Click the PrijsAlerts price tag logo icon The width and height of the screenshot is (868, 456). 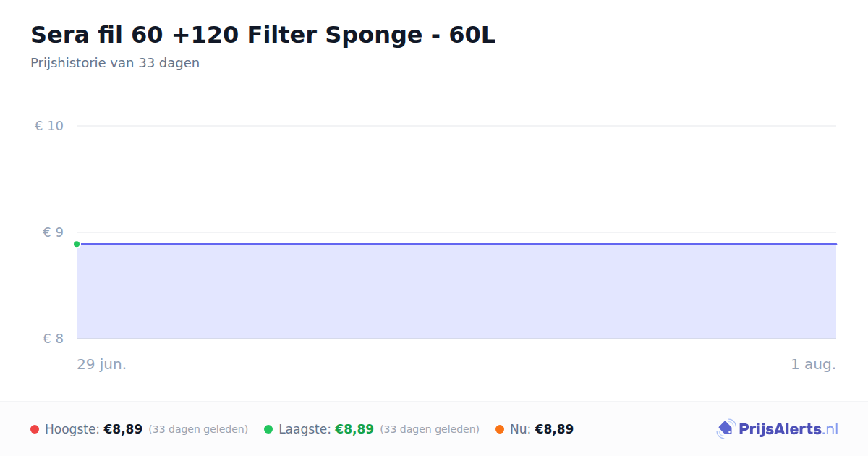coord(726,429)
